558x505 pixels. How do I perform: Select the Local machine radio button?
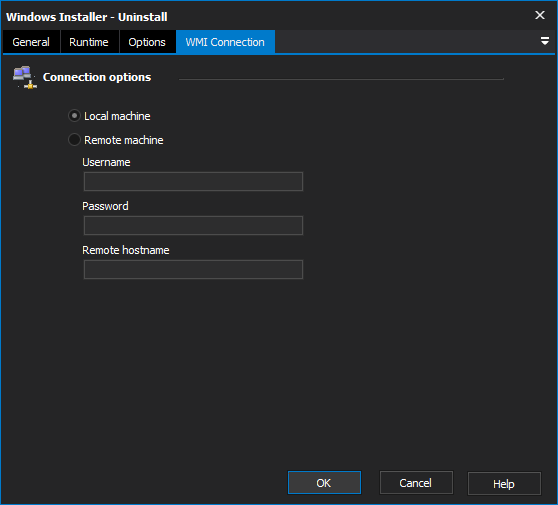click(x=74, y=116)
